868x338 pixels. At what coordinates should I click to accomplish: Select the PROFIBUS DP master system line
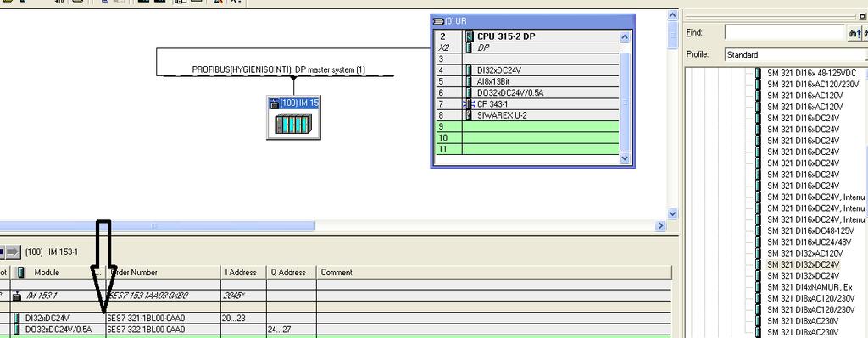click(278, 75)
